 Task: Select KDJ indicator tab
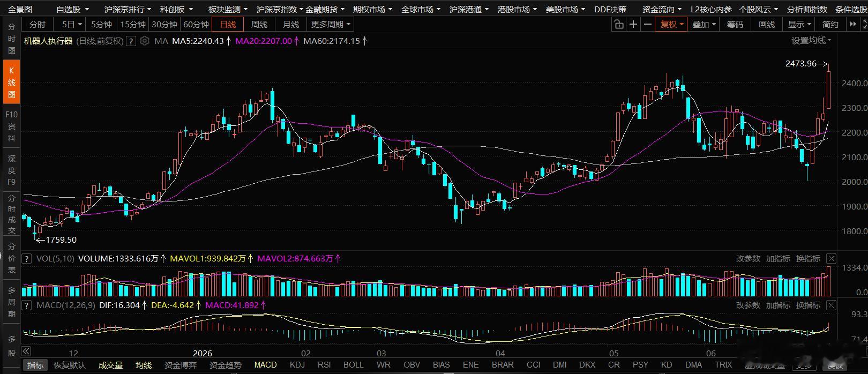pyautogui.click(x=297, y=365)
